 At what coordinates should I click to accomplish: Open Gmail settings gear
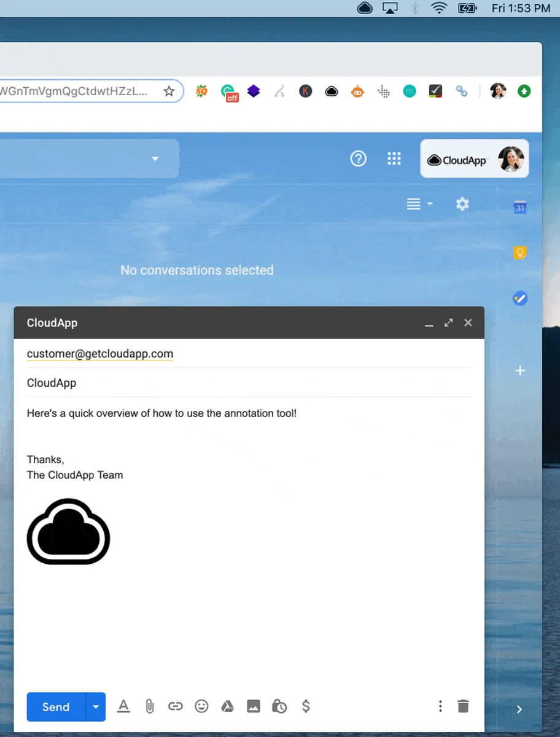(462, 204)
